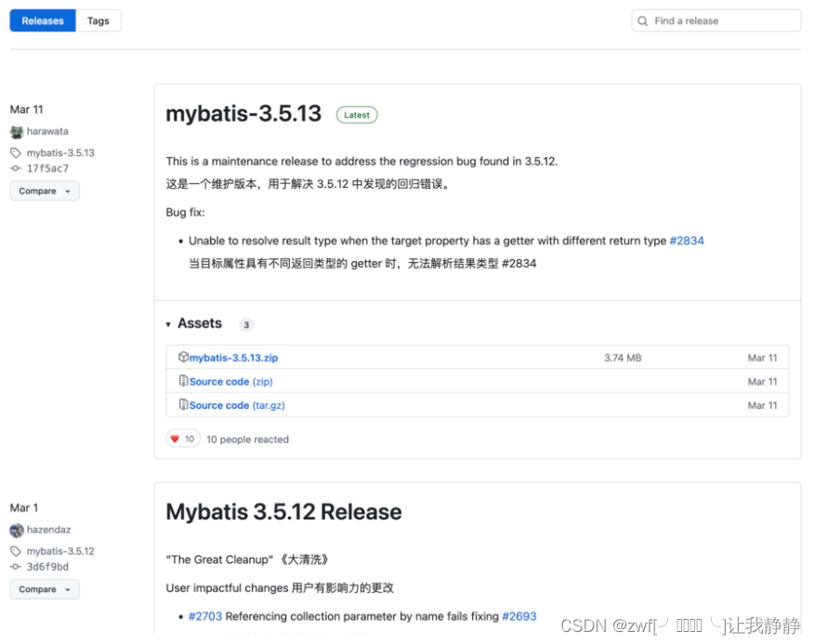Screen dimensions: 815x644
Task: Open pull request link #2693
Action: (519, 615)
